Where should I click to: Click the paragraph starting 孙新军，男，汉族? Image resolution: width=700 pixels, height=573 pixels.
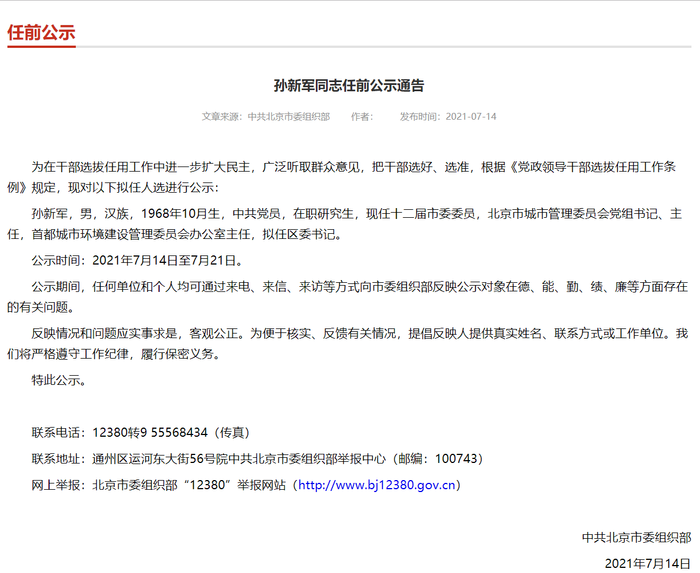pos(345,224)
